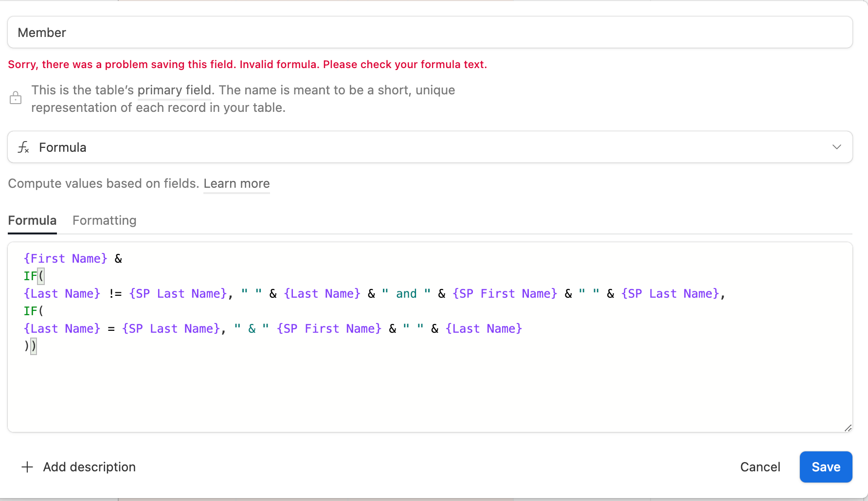Open the Learn more link
This screenshot has height=501, width=868.
pyautogui.click(x=236, y=183)
